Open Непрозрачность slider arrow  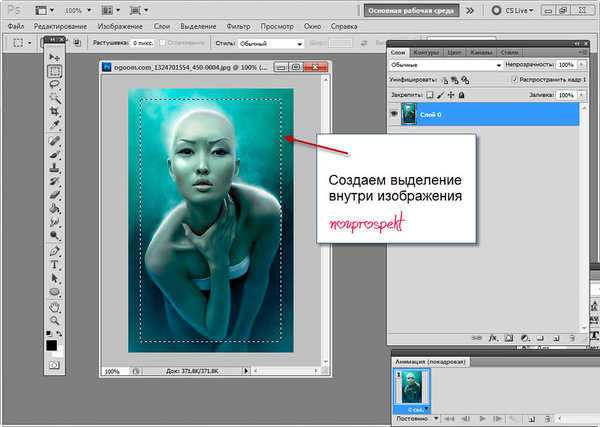point(582,65)
